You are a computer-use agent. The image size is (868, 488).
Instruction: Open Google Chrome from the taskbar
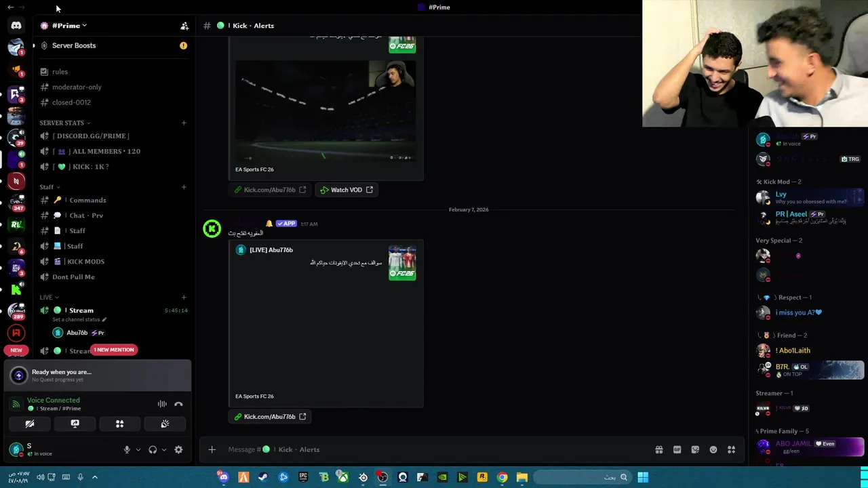tap(502, 477)
